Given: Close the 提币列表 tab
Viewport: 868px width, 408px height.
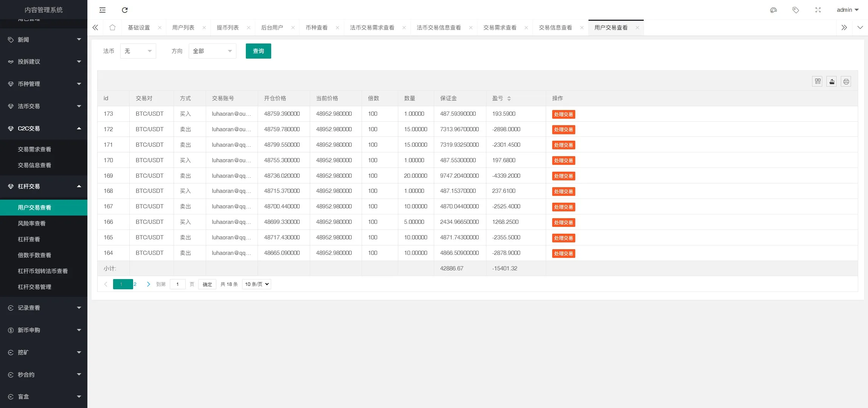Looking at the screenshot, I should (x=248, y=28).
